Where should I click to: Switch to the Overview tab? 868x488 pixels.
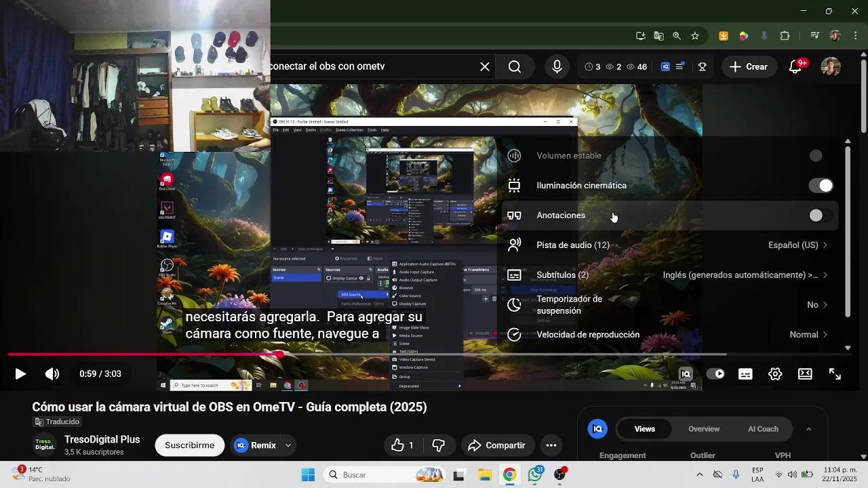point(704,429)
